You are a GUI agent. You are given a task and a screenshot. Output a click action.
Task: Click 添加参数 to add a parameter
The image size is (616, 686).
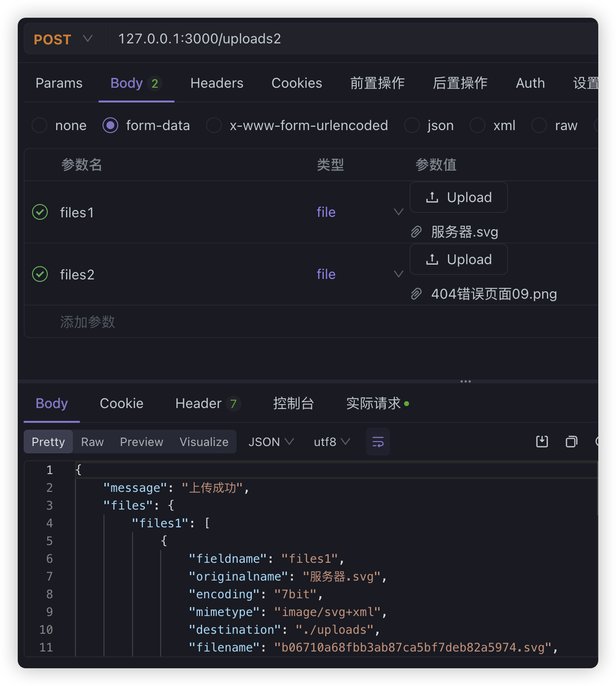pos(87,322)
